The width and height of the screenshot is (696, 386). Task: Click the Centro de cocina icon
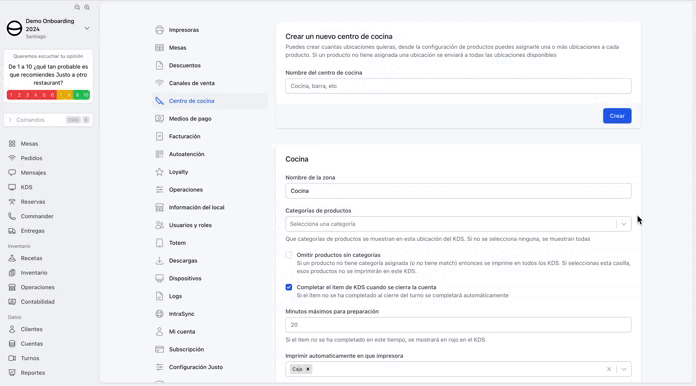point(159,101)
